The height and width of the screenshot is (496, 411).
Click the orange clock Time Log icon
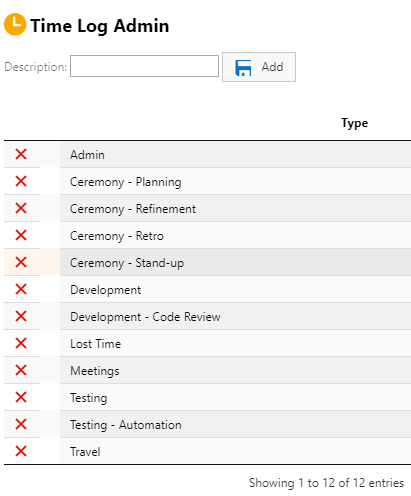pyautogui.click(x=15, y=24)
